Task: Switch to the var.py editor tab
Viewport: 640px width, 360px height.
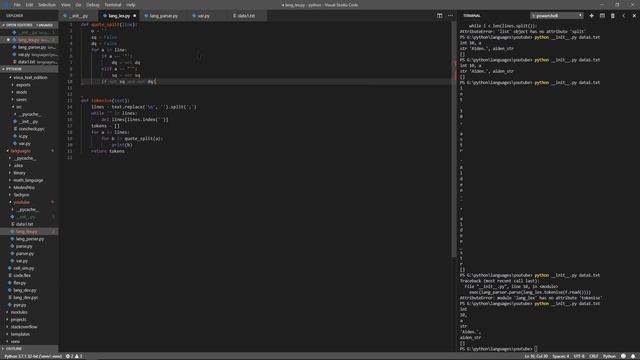Action: tap(203, 16)
